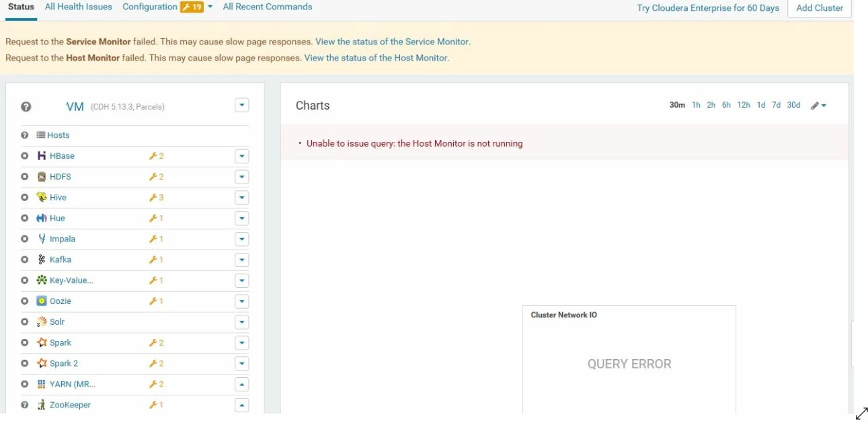Click the Hue service icon
Screen dimensions: 868x425
[42, 219]
